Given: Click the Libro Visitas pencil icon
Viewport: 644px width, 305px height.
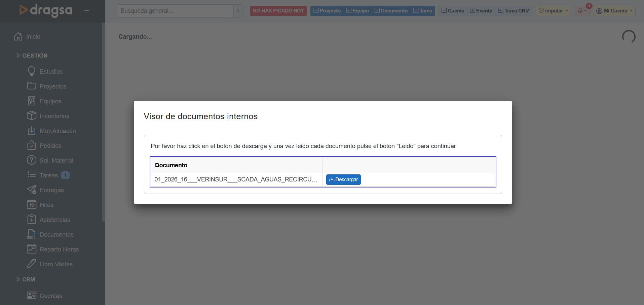Looking at the screenshot, I should pyautogui.click(x=32, y=264).
